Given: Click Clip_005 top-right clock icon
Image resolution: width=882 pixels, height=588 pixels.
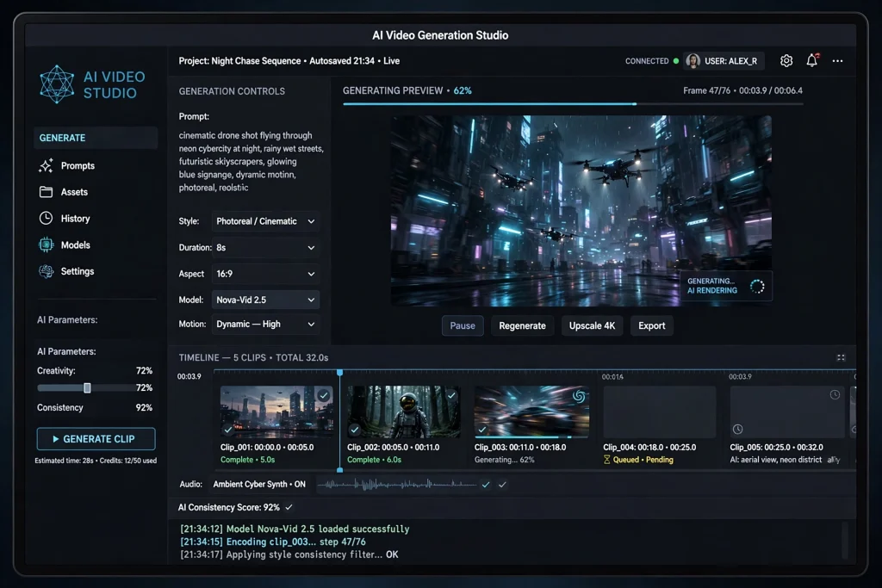Looking at the screenshot, I should [835, 394].
